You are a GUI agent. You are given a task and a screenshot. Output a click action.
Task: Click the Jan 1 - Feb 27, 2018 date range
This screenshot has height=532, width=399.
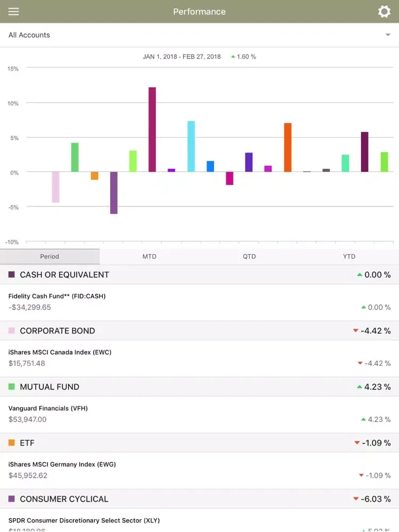182,56
